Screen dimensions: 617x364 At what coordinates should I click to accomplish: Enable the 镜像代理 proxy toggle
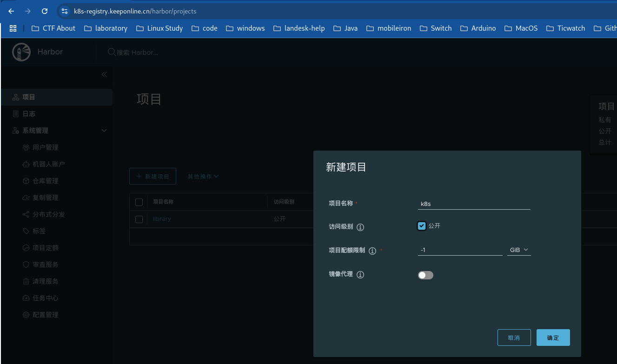[x=425, y=275]
